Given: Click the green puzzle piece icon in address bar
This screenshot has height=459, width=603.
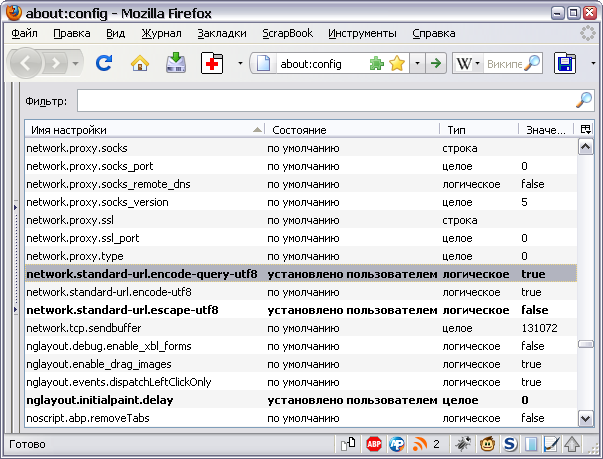Looking at the screenshot, I should pyautogui.click(x=376, y=63).
